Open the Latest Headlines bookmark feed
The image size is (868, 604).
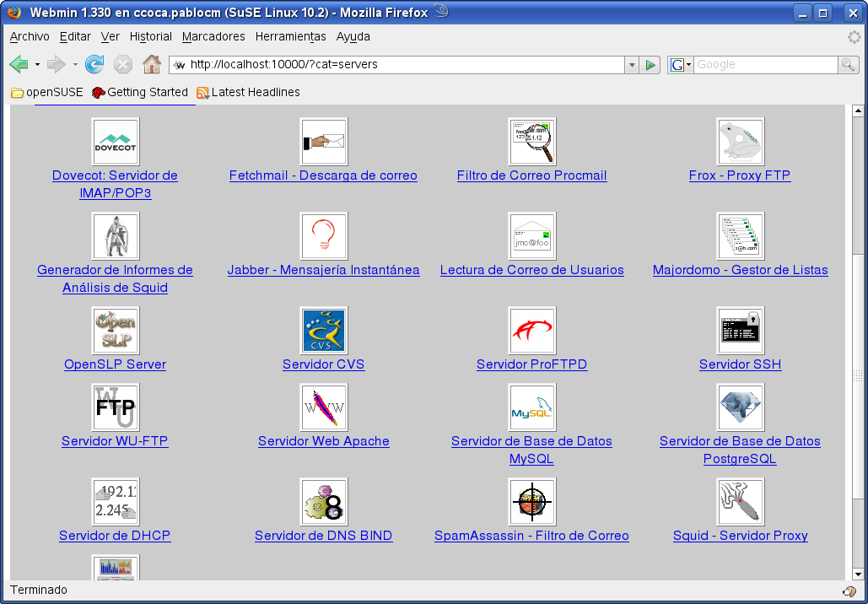click(x=255, y=93)
